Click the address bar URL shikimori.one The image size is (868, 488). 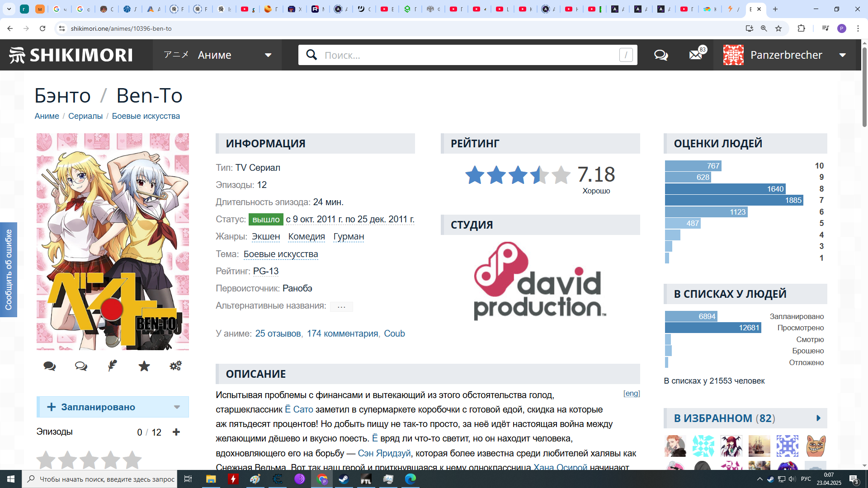(x=121, y=28)
